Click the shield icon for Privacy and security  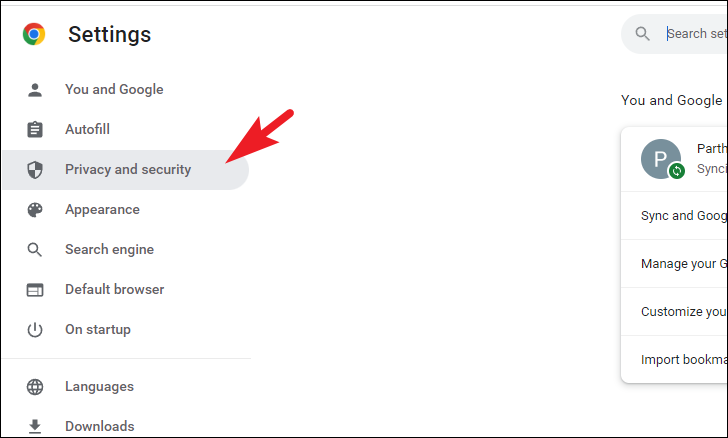[35, 170]
